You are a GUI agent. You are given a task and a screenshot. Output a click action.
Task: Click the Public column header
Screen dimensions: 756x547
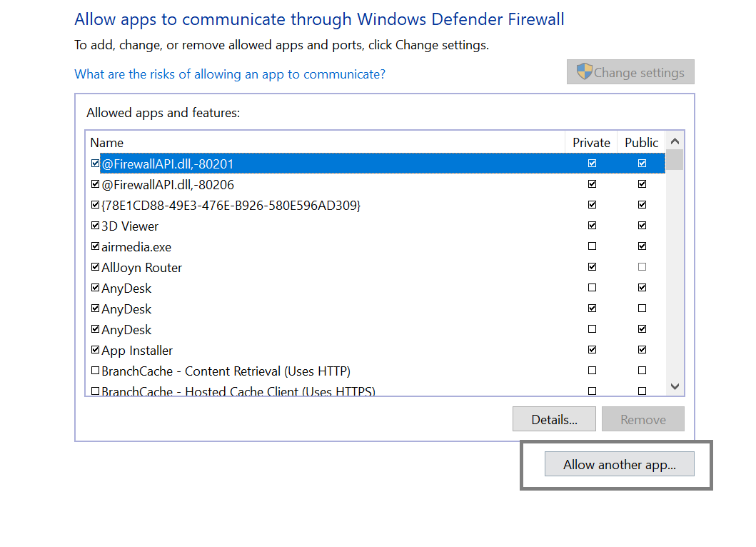coord(641,142)
